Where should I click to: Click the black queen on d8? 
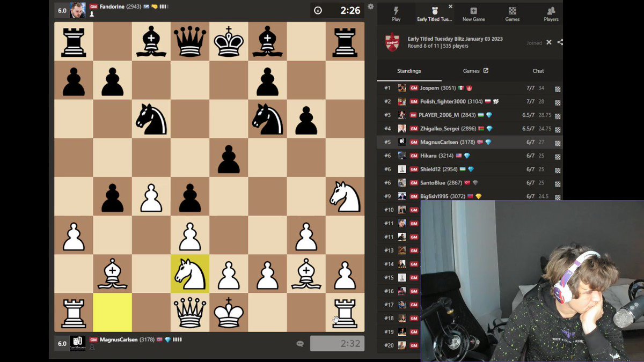pyautogui.click(x=190, y=42)
